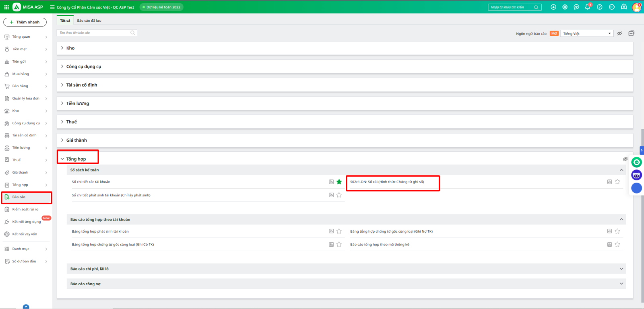Focus the report name search field
Screen dimensions: 644x309
point(95,33)
